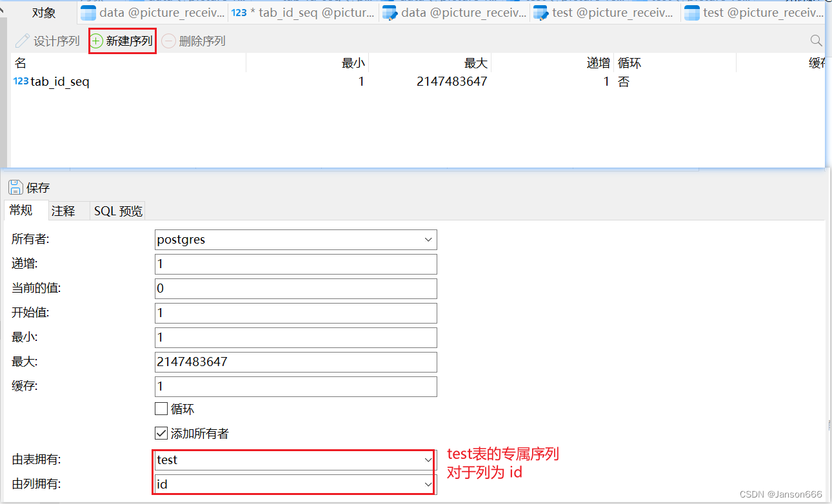Click the 删除序列 button
The height and width of the screenshot is (504, 832).
[x=193, y=41]
